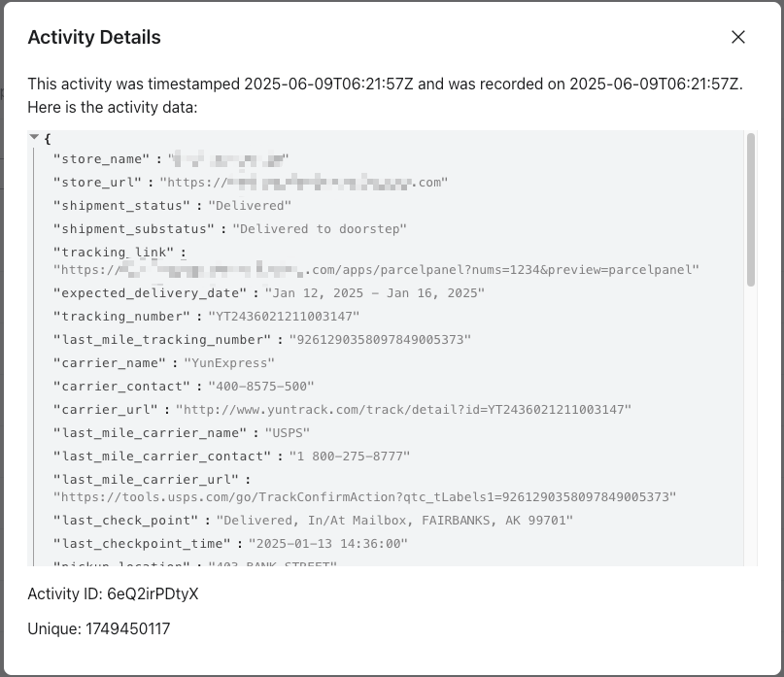Select last_mile_carrier_contact phone number value
This screenshot has width=784, height=677.
point(350,457)
